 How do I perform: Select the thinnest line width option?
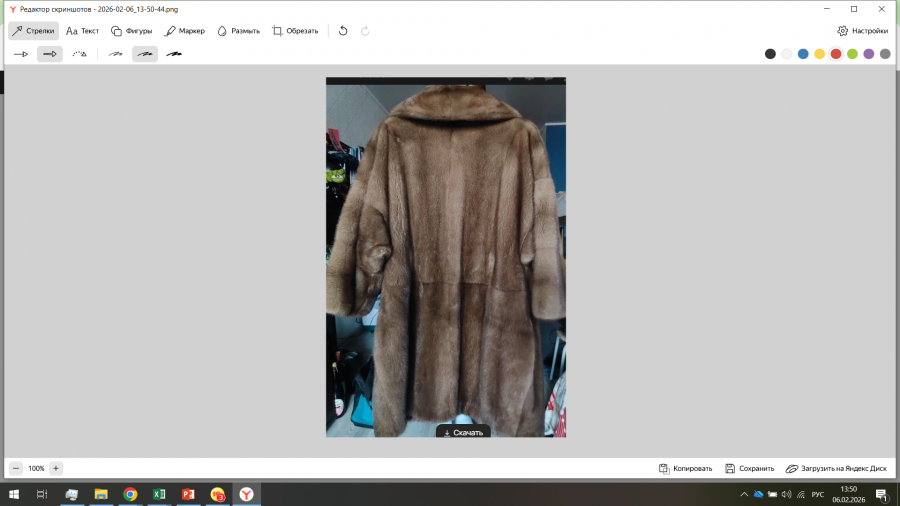coord(116,54)
